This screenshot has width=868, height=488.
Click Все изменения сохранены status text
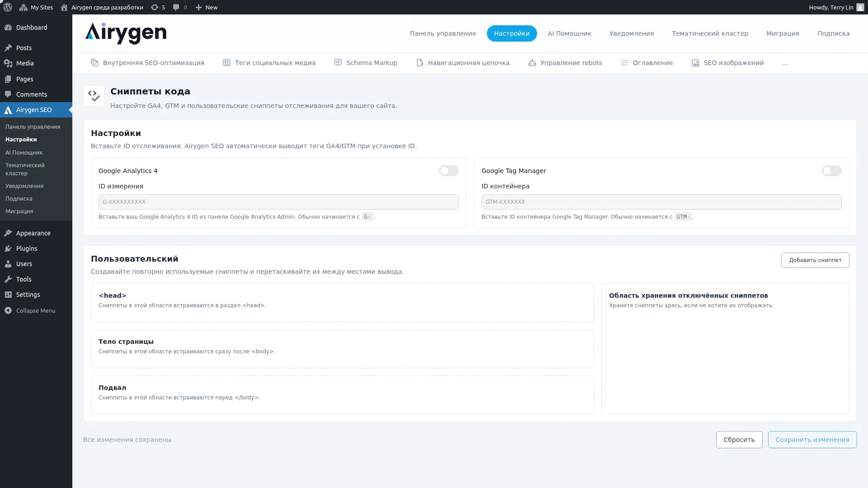127,440
